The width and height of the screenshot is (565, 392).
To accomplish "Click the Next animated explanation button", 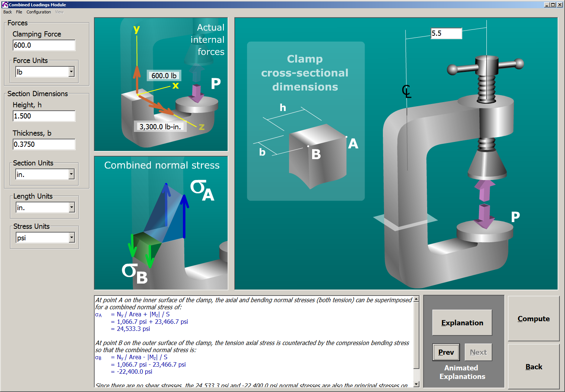I will pyautogui.click(x=478, y=352).
